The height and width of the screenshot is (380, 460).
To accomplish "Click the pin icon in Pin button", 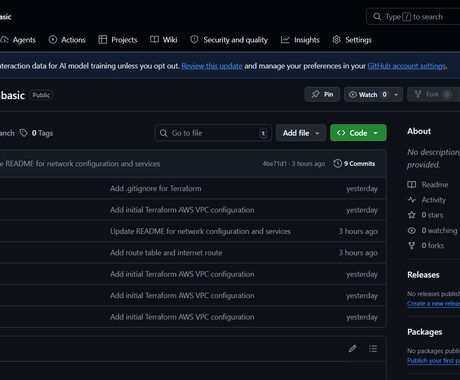I will (315, 94).
